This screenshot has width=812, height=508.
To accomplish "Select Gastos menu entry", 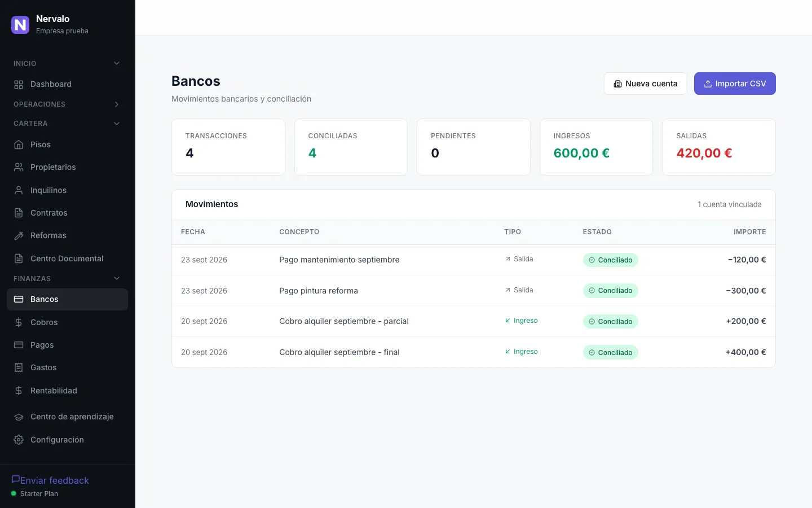I will click(x=67, y=367).
